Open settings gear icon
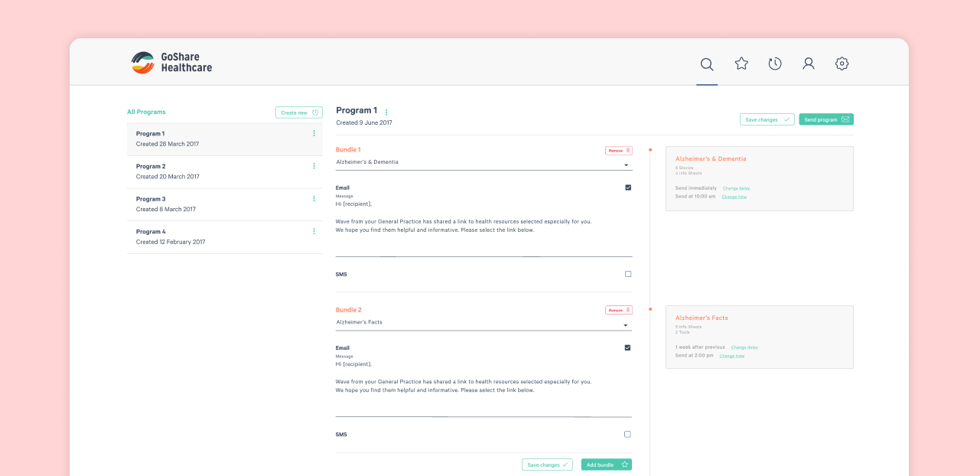980x476 pixels. tap(842, 64)
